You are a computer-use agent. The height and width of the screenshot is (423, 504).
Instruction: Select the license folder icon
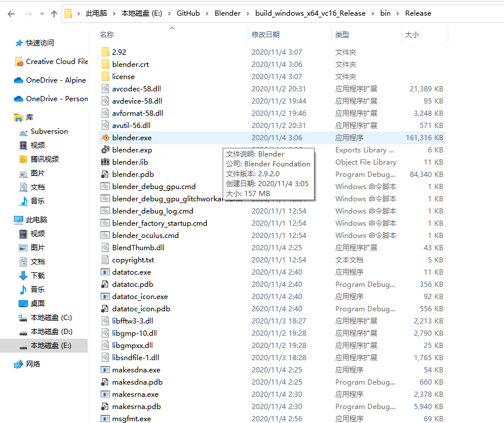(x=105, y=77)
